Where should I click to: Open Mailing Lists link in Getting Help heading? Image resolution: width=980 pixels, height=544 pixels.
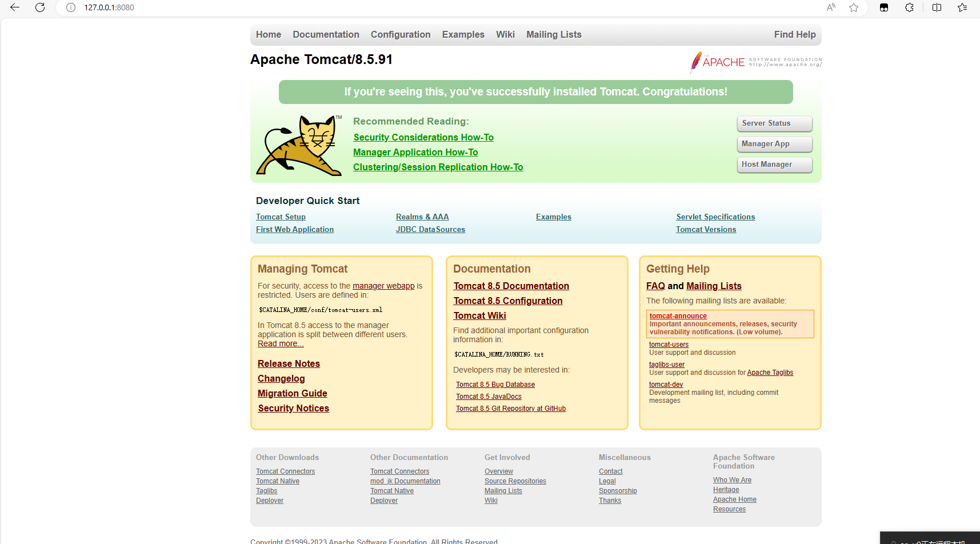[714, 286]
